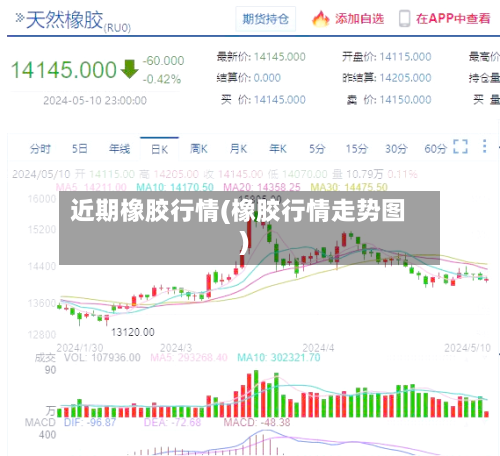Screen dimensions: 500x456
Task: Click the green down arrow price indicator
Action: [129, 69]
